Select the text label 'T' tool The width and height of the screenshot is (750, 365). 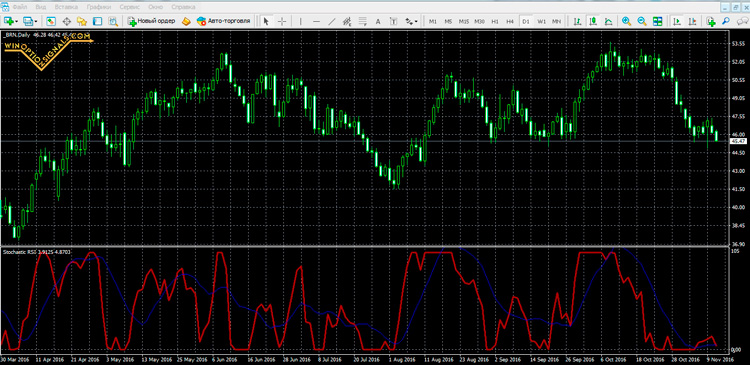tap(393, 22)
